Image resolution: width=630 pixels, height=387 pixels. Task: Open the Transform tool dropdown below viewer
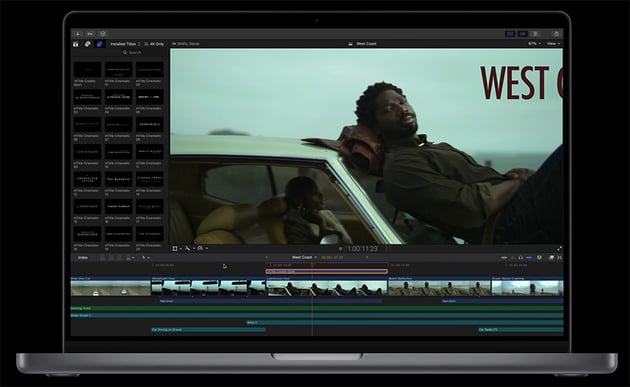click(177, 249)
